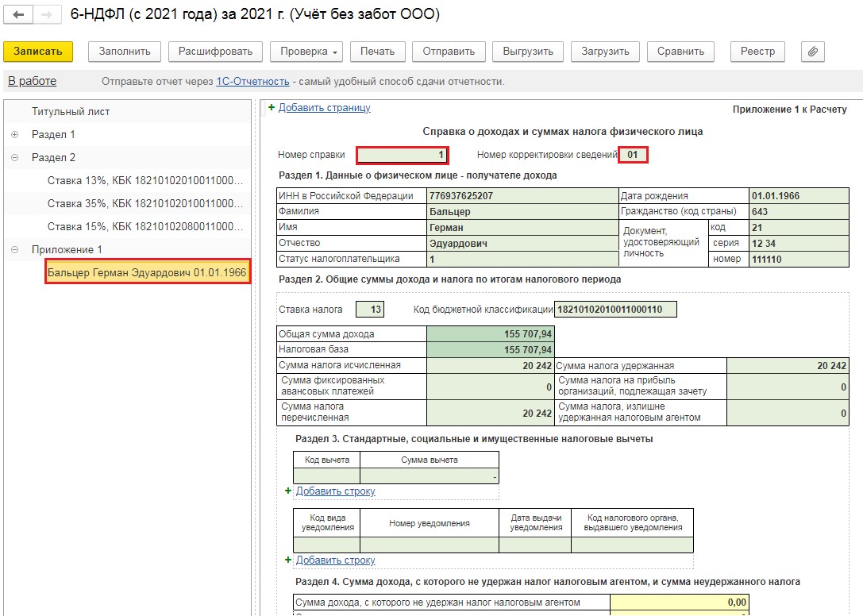This screenshot has width=863, height=616.
Task: Collapse the Приложение 1 tree node
Action: coord(15,249)
